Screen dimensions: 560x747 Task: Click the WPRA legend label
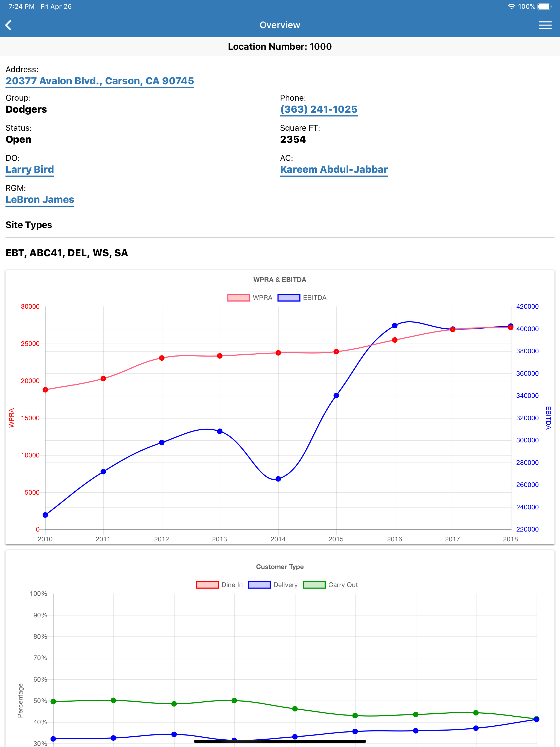262,298
